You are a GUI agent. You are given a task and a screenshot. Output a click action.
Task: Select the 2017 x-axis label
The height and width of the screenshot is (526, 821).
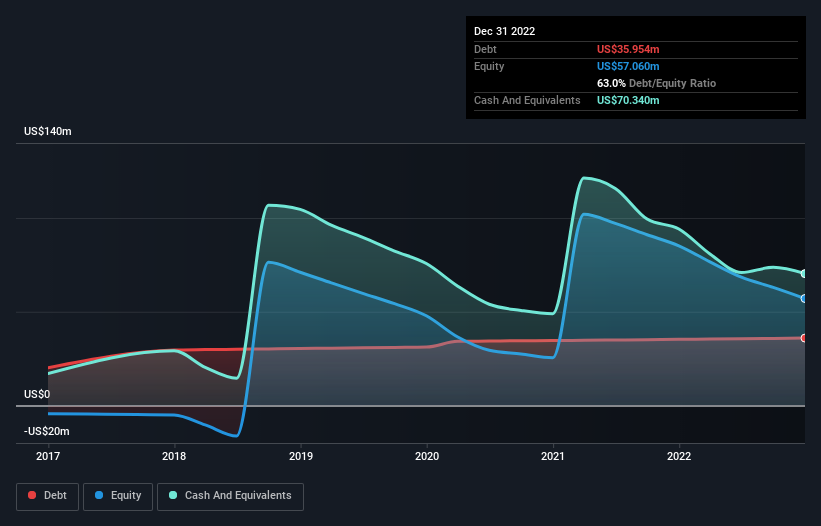(x=48, y=456)
